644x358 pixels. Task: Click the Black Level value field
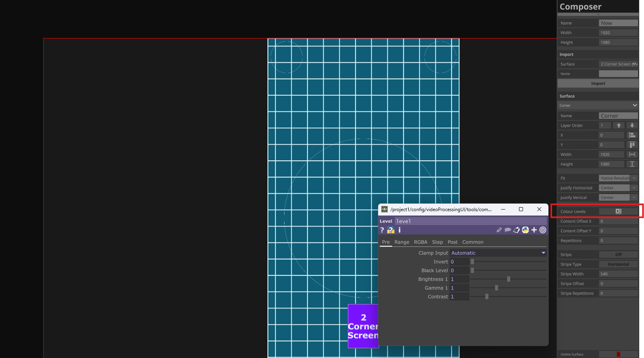(x=459, y=270)
